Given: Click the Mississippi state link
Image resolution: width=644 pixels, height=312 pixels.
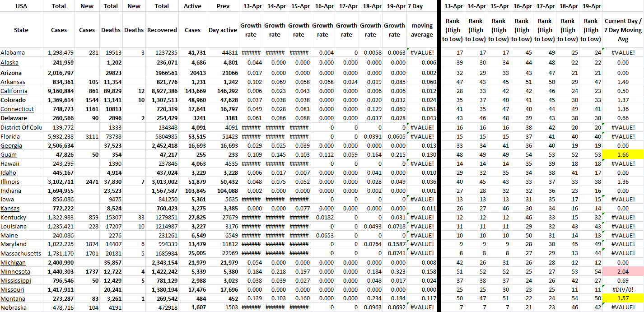Looking at the screenshot, I should 16,280.
